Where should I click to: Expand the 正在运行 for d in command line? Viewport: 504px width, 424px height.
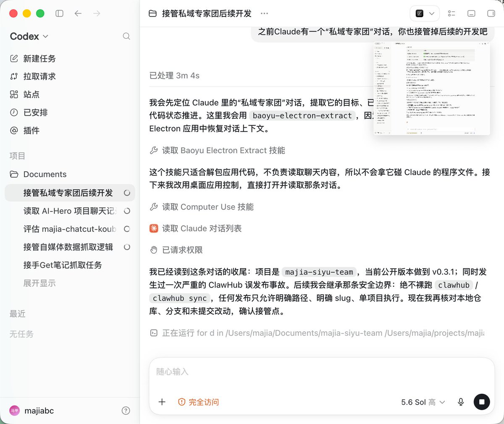pos(317,333)
